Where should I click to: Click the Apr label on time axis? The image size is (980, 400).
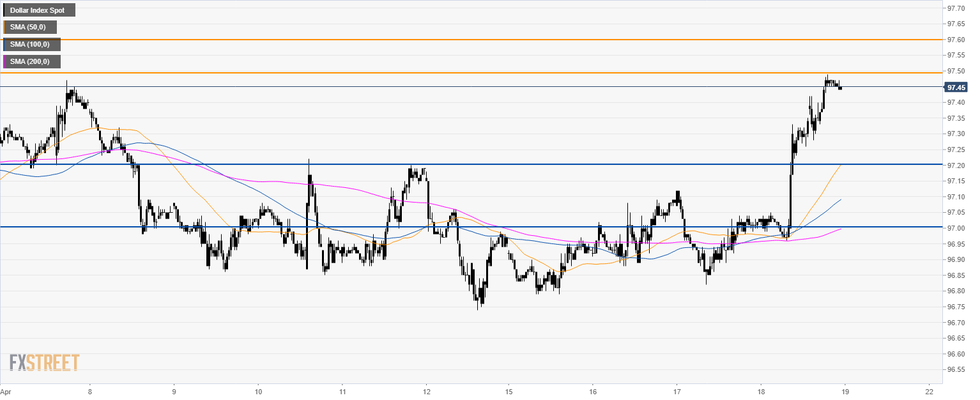click(6, 390)
